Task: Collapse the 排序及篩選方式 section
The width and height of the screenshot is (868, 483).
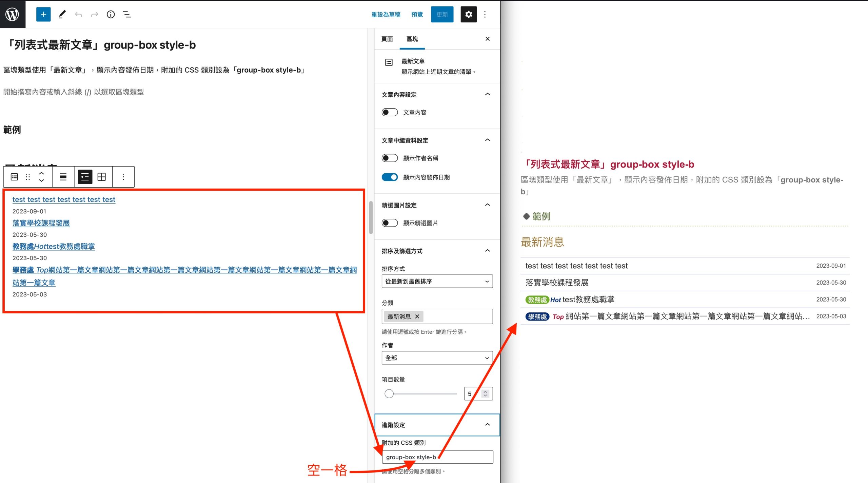Action: pyautogui.click(x=437, y=251)
